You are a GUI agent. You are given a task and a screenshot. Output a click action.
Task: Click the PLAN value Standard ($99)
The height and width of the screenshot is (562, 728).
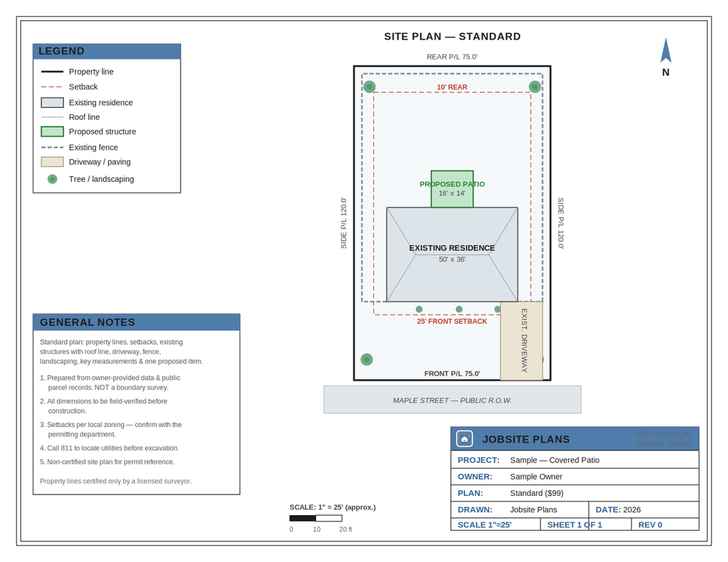pos(536,493)
